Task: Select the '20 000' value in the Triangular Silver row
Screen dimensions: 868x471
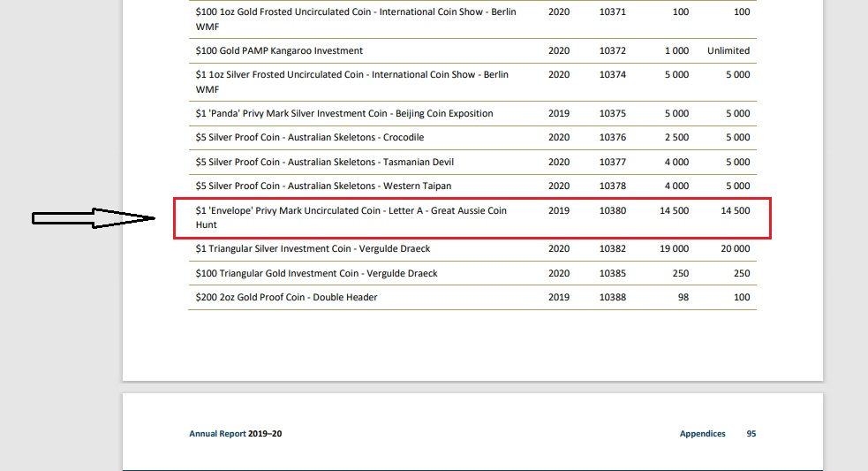Action: [736, 249]
